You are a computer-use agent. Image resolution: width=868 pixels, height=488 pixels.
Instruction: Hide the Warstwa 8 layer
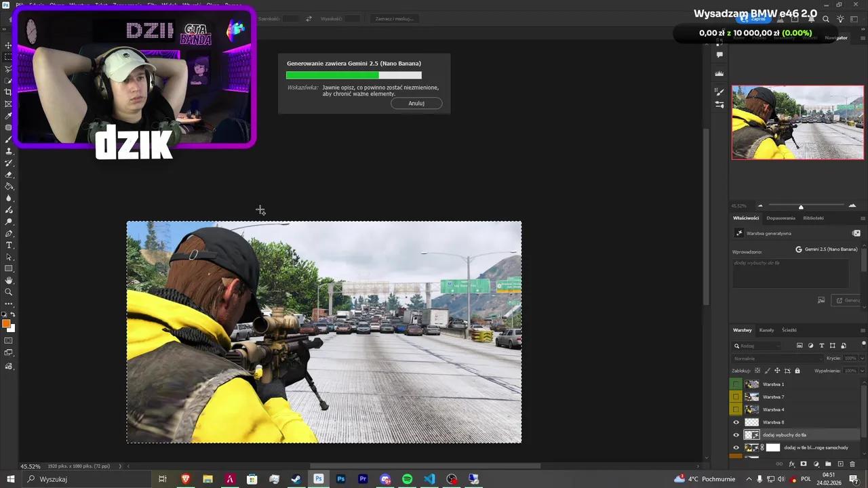point(736,422)
